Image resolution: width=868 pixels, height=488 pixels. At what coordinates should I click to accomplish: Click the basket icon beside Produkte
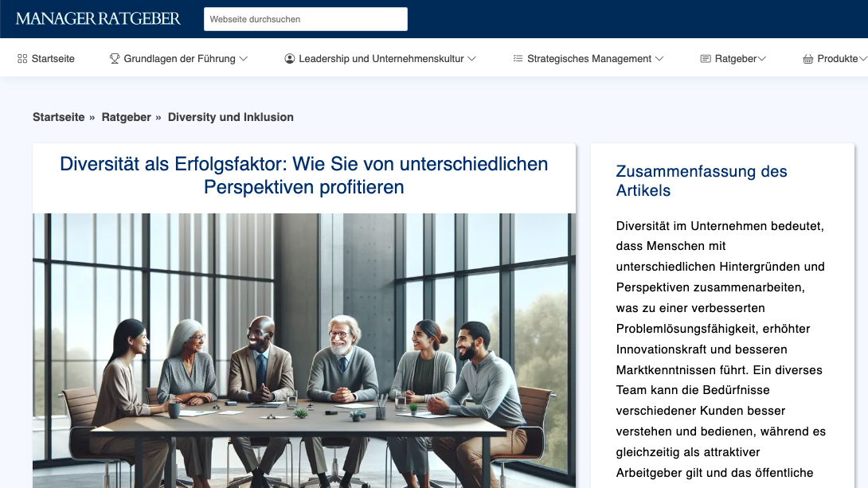coord(808,59)
